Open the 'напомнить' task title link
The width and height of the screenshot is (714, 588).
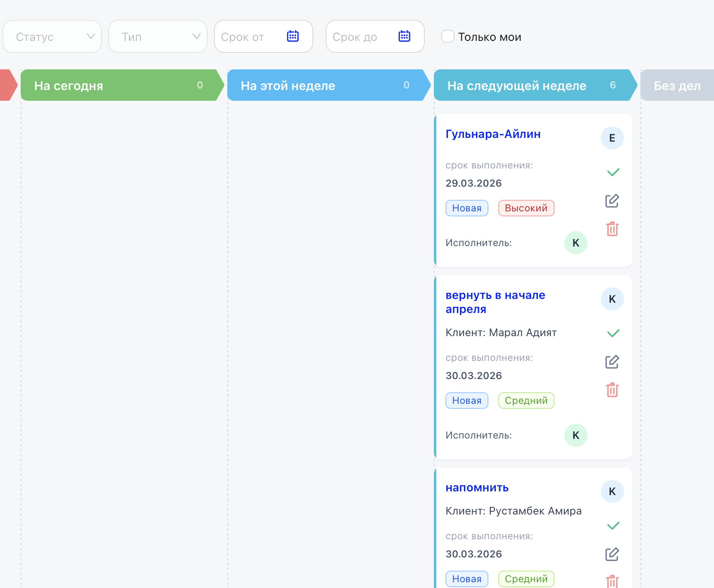tap(477, 488)
